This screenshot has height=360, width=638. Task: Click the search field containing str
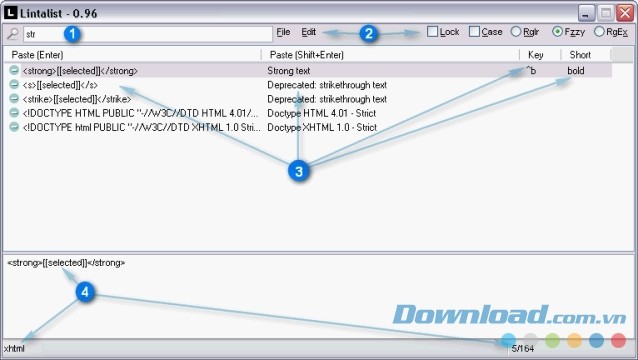pyautogui.click(x=148, y=34)
